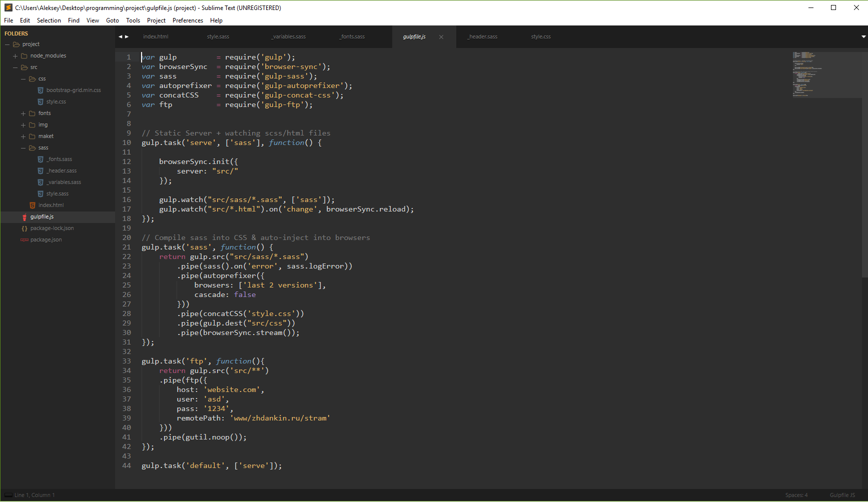
Task: Click the right tab-scroll arrow
Action: tap(127, 36)
